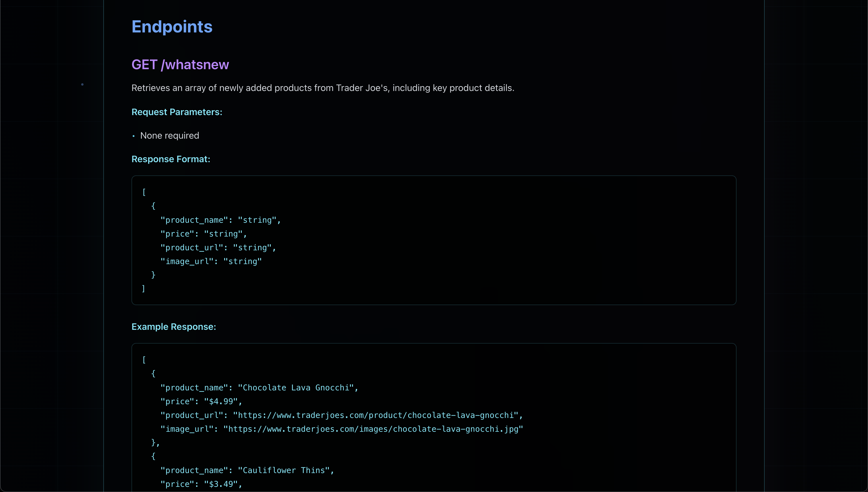Viewport: 868px width, 492px height.
Task: Click the chocolate-lava-gnocchi.jpg image URL
Action: click(373, 429)
